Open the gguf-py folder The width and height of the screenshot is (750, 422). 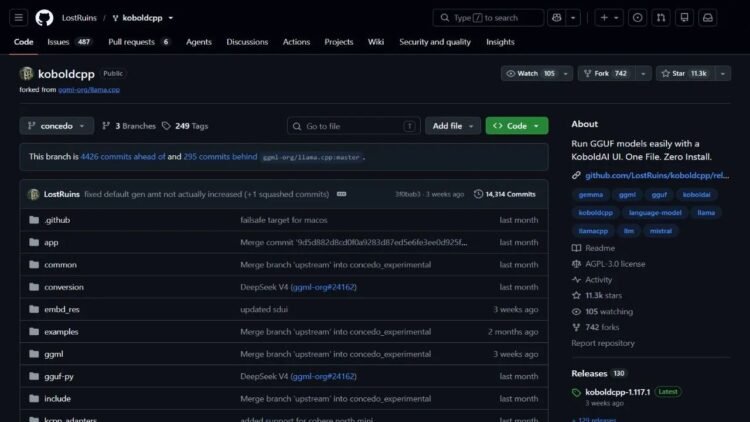pyautogui.click(x=59, y=377)
